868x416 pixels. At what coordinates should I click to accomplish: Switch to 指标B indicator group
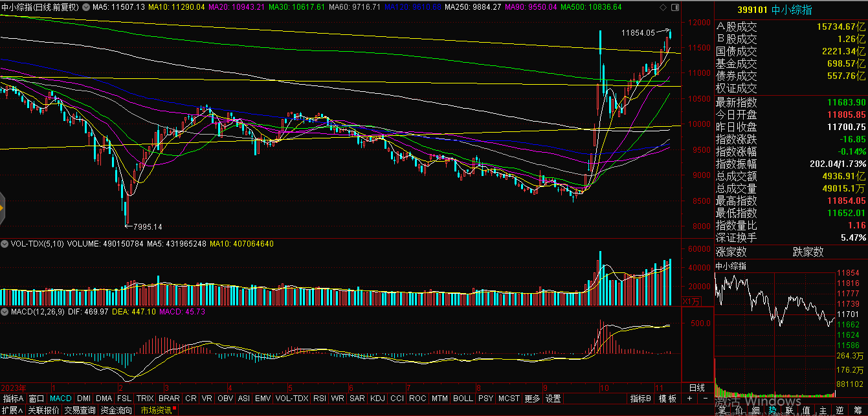pos(640,398)
